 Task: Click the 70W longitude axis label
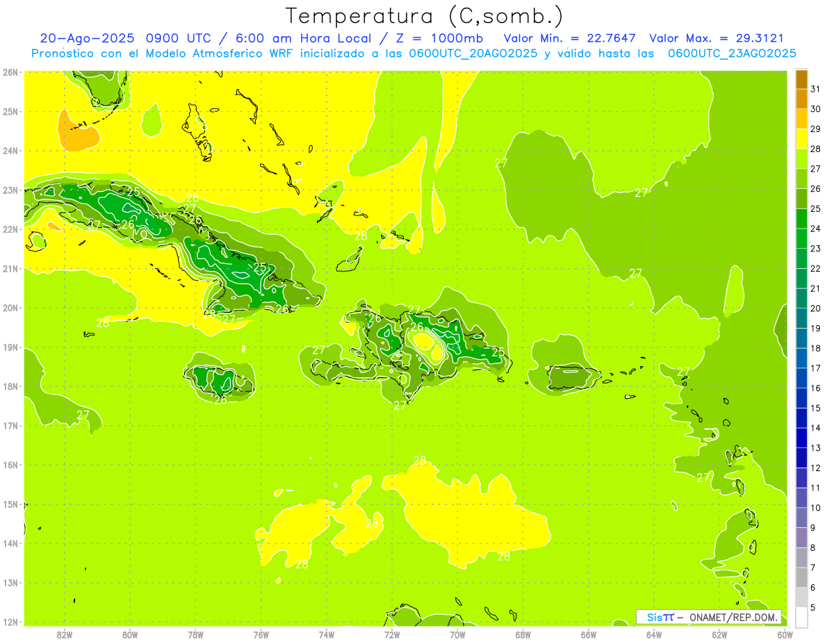click(x=457, y=634)
